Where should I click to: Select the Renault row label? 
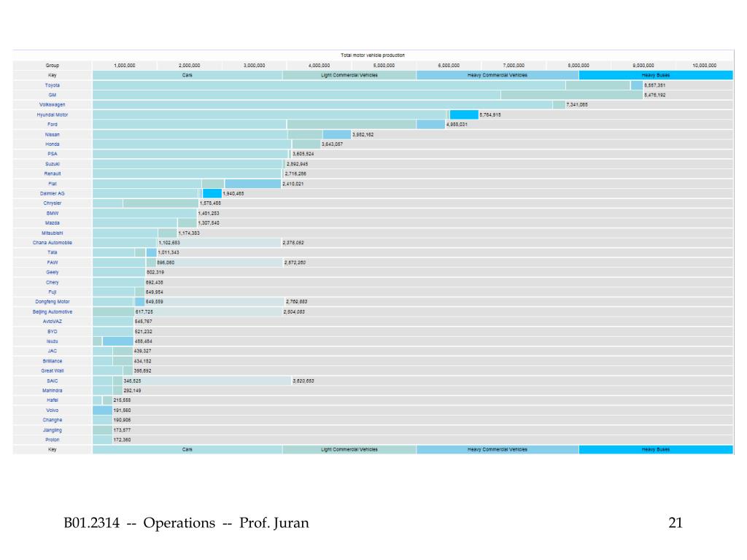pos(53,174)
